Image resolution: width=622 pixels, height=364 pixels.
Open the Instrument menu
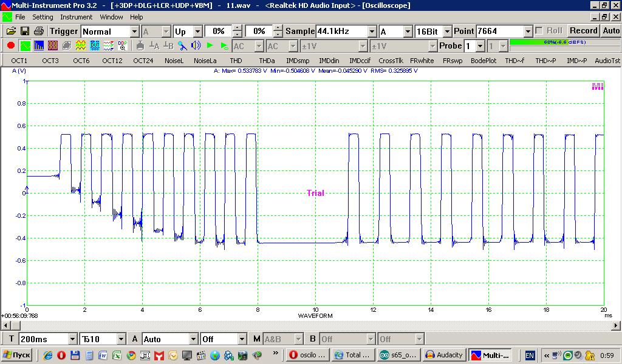76,17
